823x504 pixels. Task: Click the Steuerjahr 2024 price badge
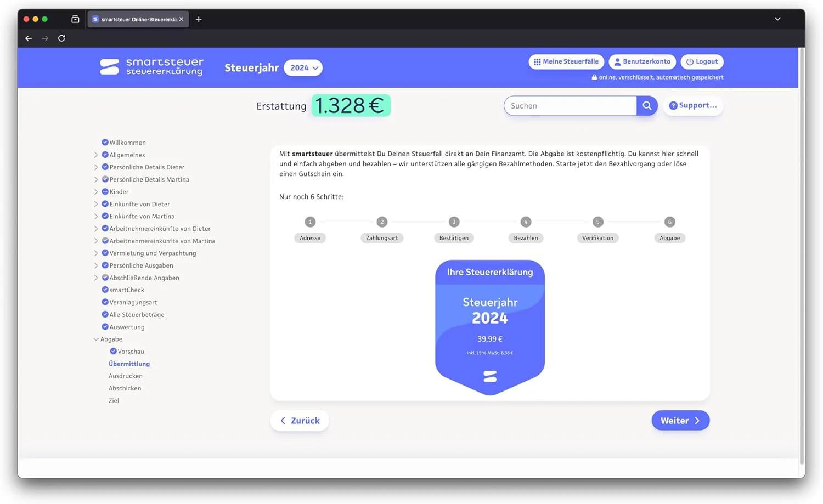[490, 327]
